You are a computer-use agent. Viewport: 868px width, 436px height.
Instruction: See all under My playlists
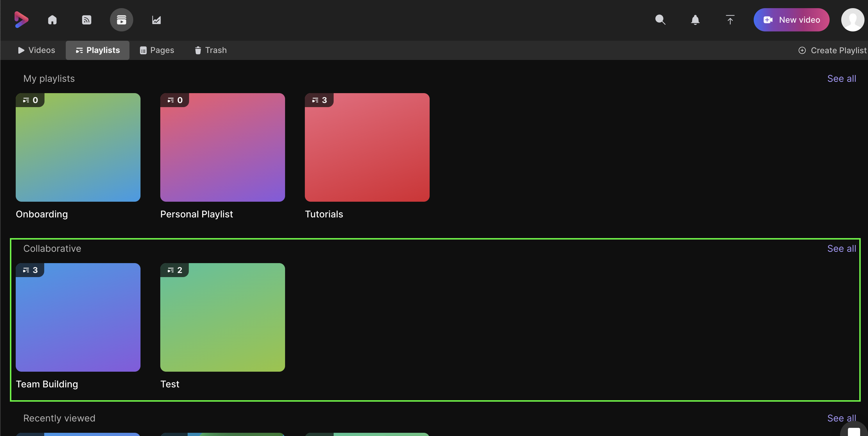pos(841,79)
